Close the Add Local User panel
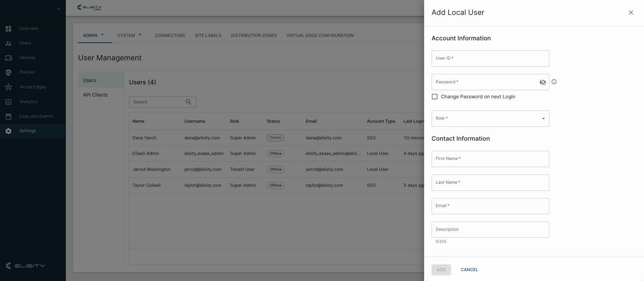Screen dimensions: 644x281 (x=631, y=13)
